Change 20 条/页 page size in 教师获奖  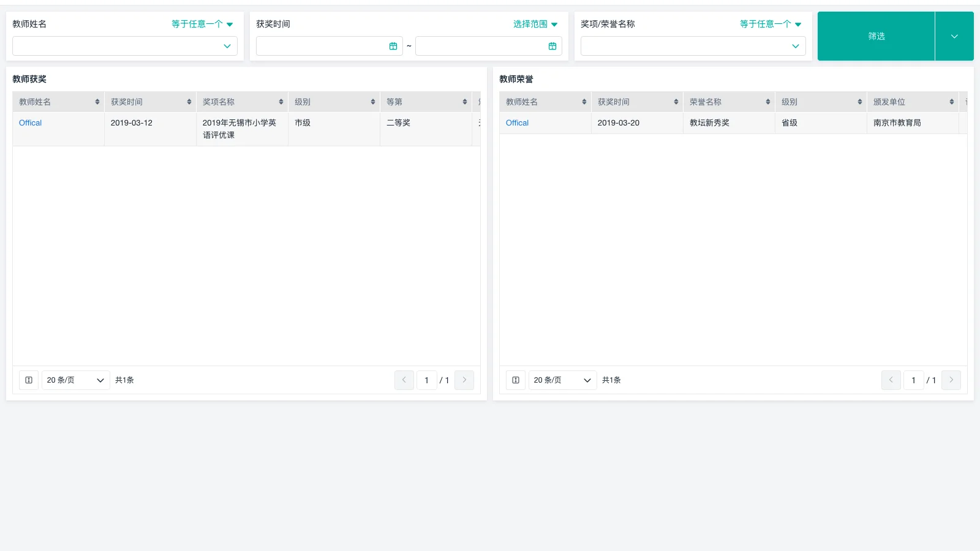(x=76, y=380)
